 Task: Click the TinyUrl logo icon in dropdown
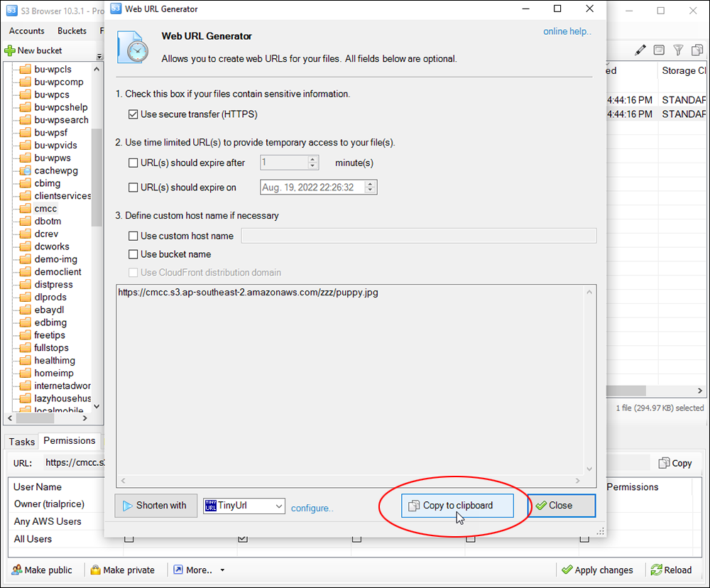[211, 506]
